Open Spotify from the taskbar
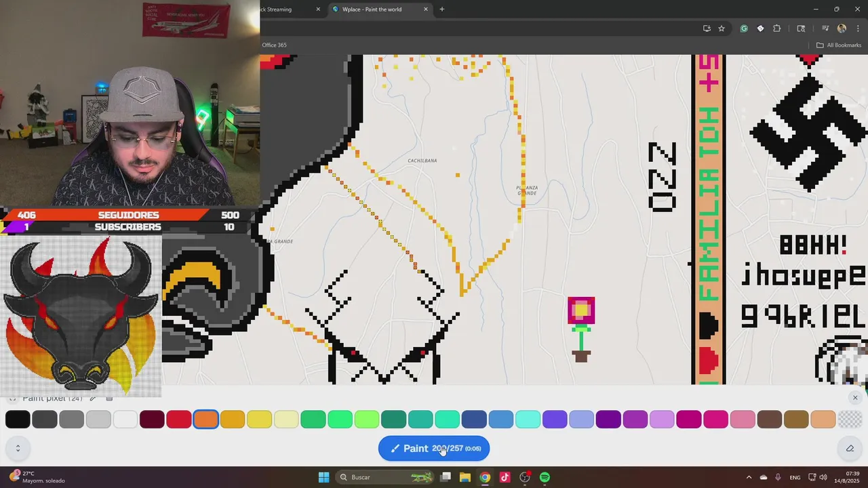The image size is (868, 488). click(545, 477)
